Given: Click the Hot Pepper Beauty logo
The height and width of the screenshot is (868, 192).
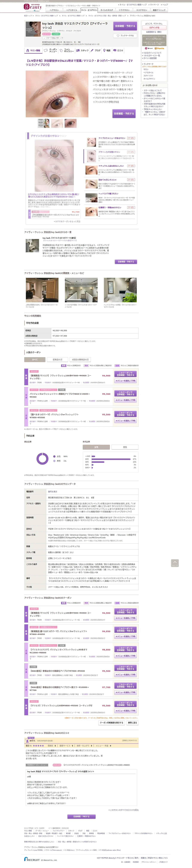Looking at the screenshot, I should click(33, 7).
